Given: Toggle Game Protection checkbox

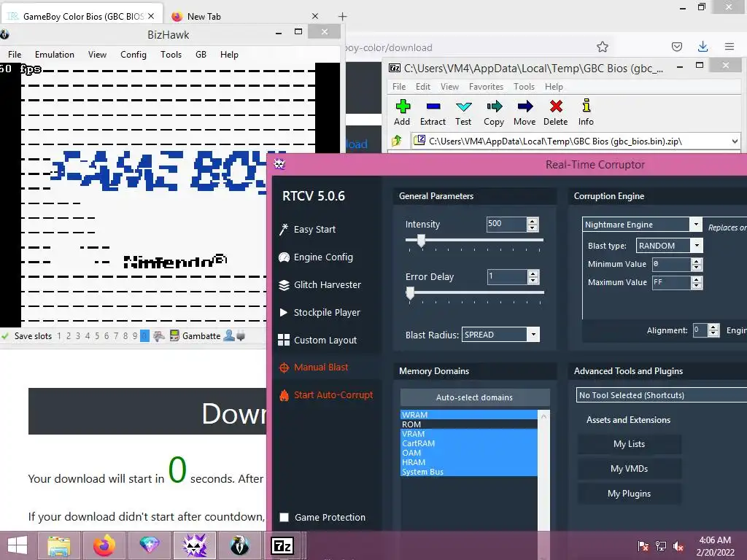Looking at the screenshot, I should [285, 517].
